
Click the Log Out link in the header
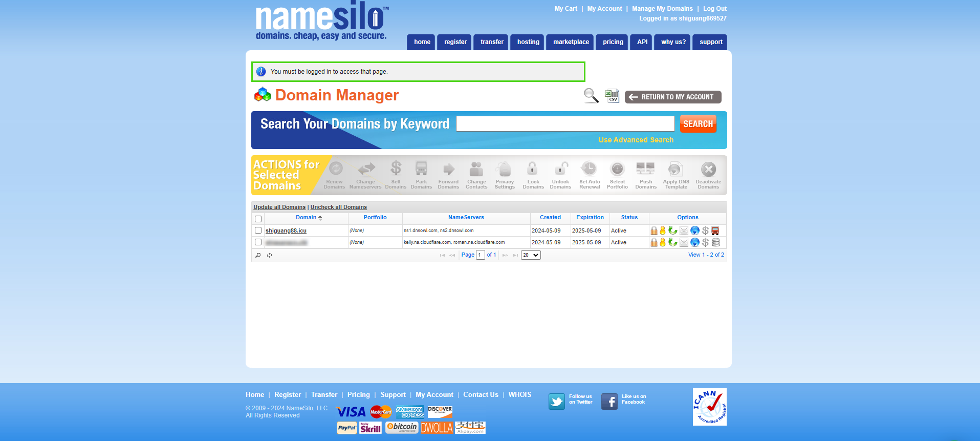pos(715,9)
